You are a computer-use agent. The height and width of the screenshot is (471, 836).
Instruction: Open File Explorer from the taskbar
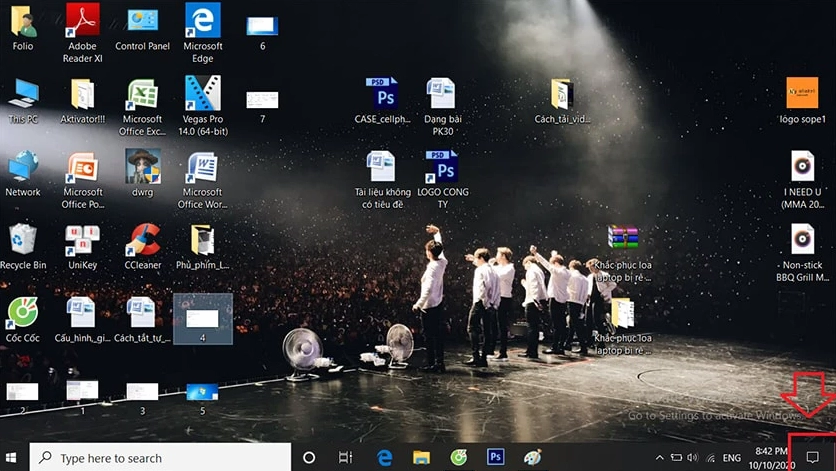(x=421, y=457)
